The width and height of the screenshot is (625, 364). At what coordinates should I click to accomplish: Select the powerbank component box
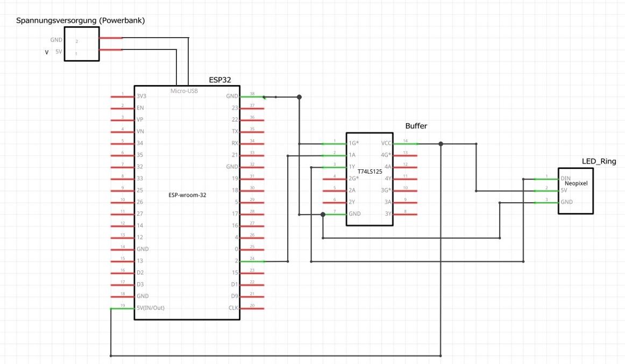[81, 44]
